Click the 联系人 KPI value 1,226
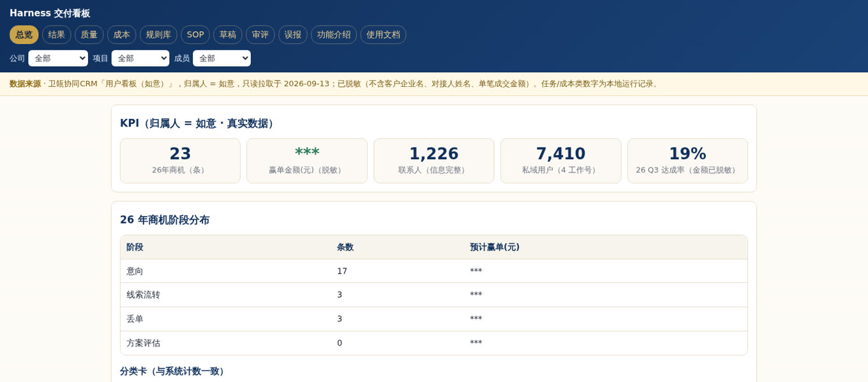This screenshot has height=382, width=868. 433,154
